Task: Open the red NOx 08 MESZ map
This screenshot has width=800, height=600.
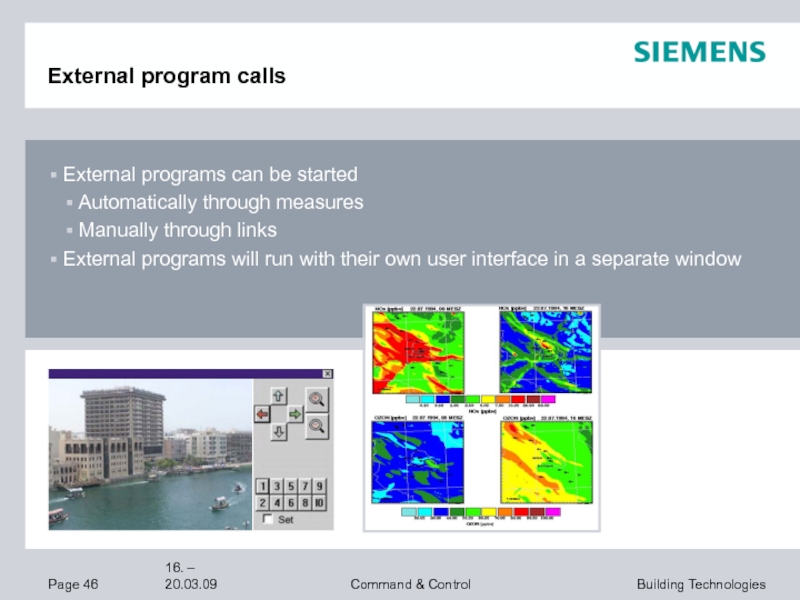Action: pyautogui.click(x=418, y=353)
